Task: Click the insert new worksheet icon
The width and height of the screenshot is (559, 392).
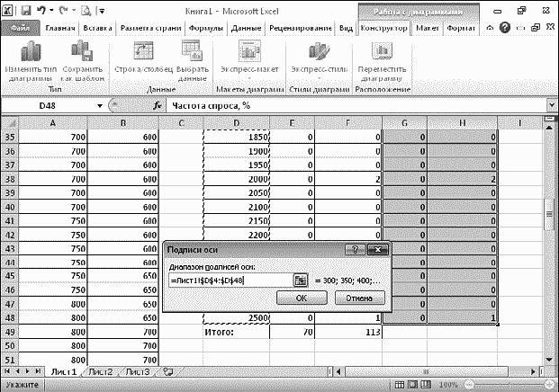Action: tap(168, 371)
